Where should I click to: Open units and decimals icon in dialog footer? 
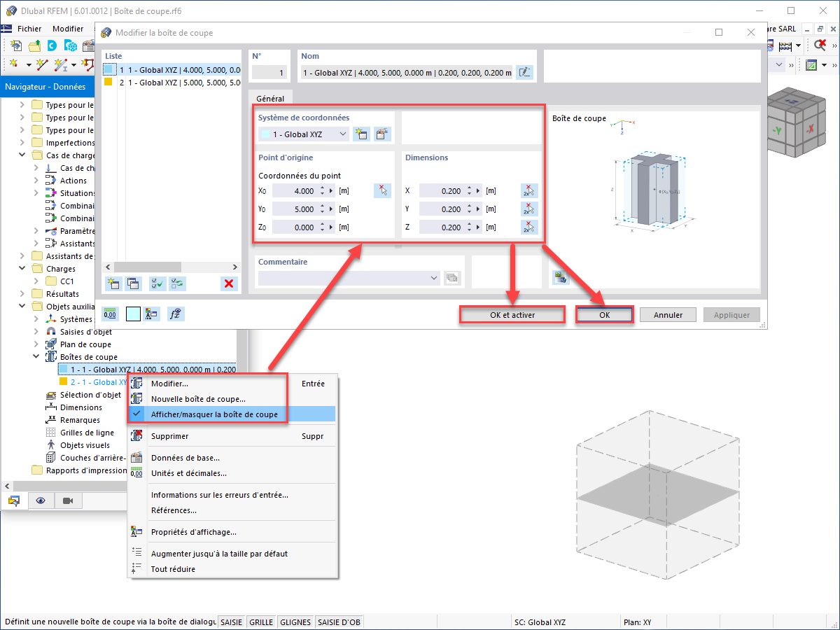coord(111,314)
